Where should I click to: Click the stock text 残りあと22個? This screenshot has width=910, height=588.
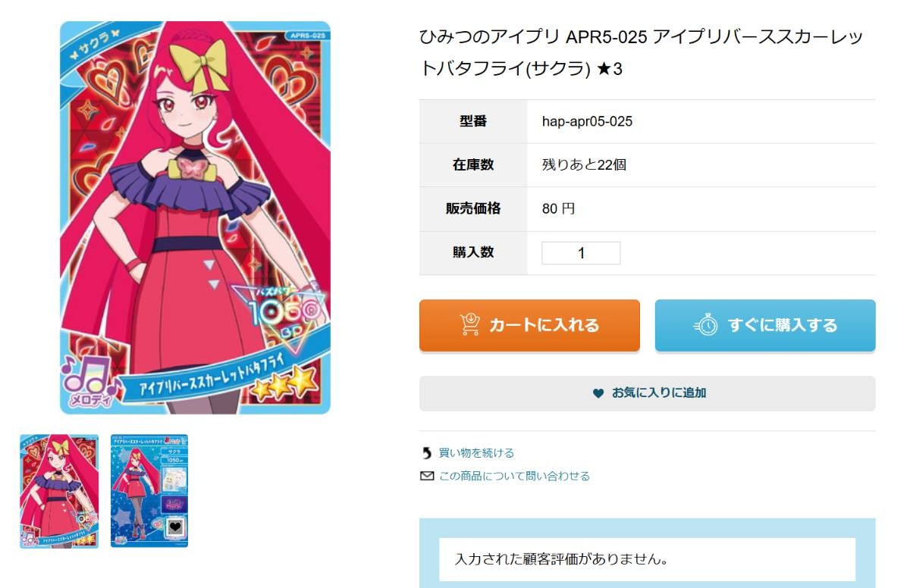[584, 165]
